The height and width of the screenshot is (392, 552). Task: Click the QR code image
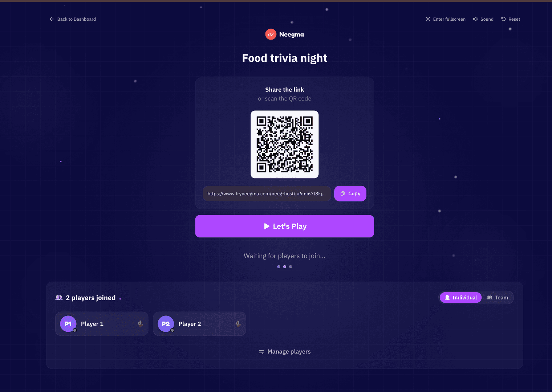pos(285,144)
